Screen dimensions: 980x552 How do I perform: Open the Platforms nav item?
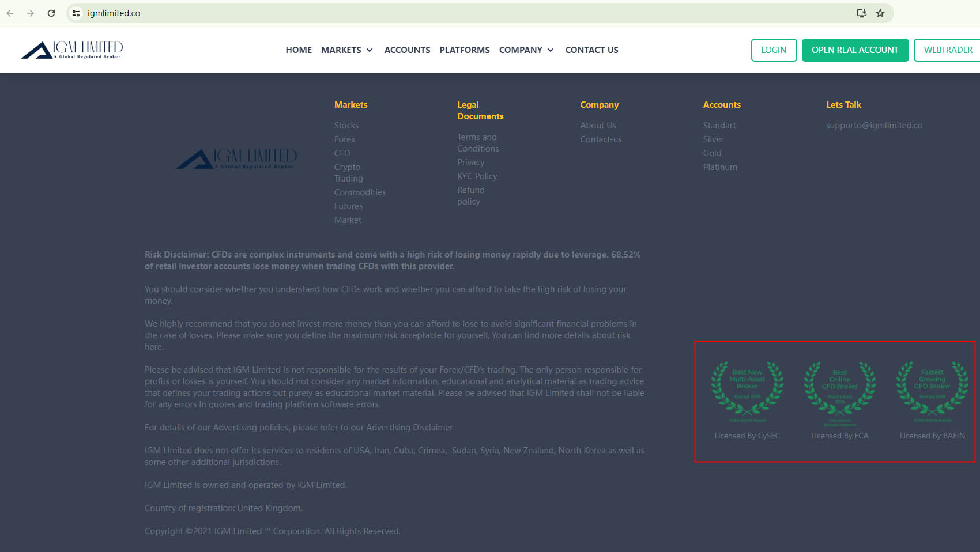point(465,50)
